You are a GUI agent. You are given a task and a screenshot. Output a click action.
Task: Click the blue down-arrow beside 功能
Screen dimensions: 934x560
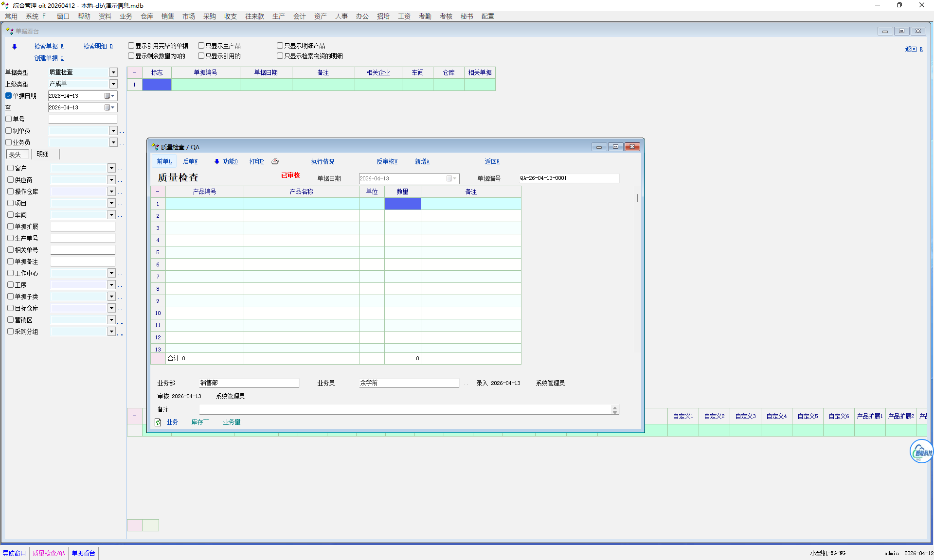[x=217, y=161]
